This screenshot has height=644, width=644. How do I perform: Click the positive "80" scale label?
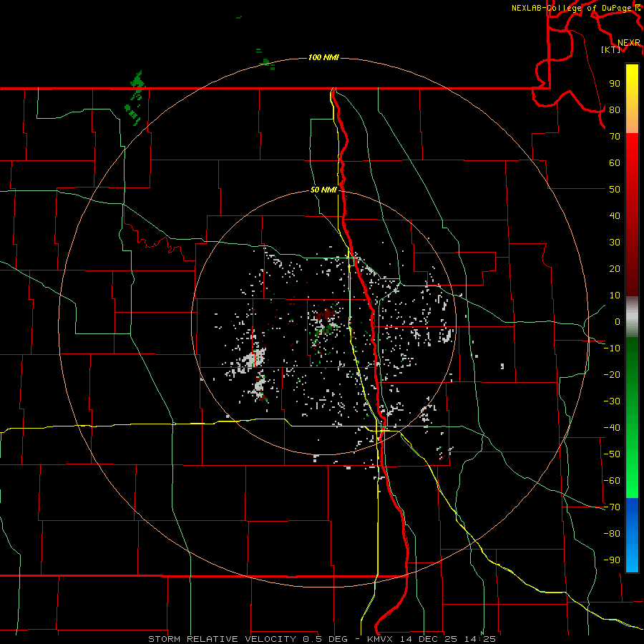(615, 109)
